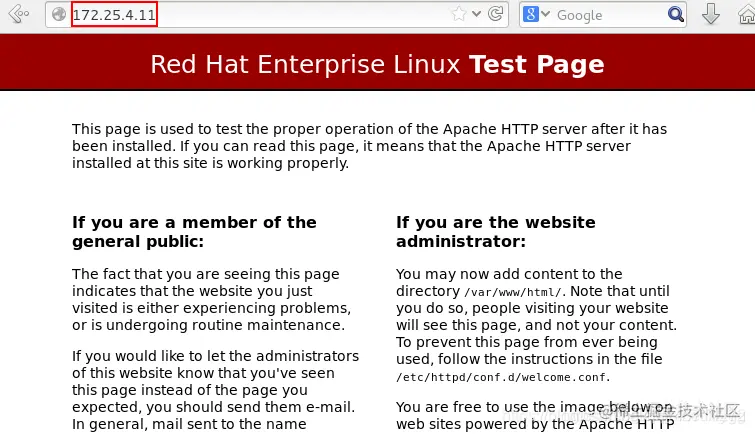Reload the page with the refresh icon

click(x=495, y=14)
